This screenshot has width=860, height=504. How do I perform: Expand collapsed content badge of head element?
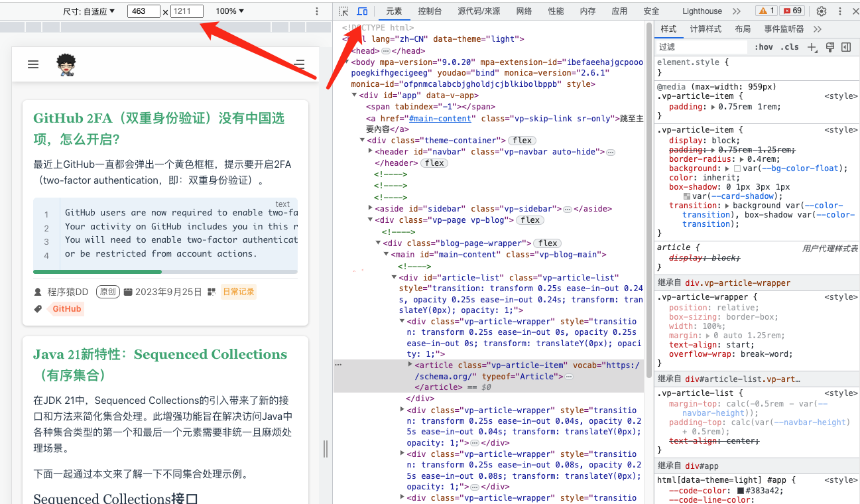pos(385,51)
